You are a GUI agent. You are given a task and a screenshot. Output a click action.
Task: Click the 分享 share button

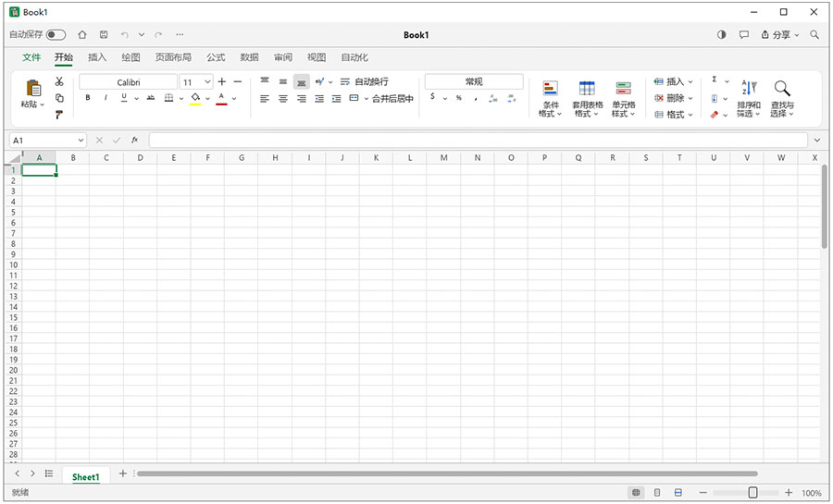pyautogui.click(x=780, y=34)
